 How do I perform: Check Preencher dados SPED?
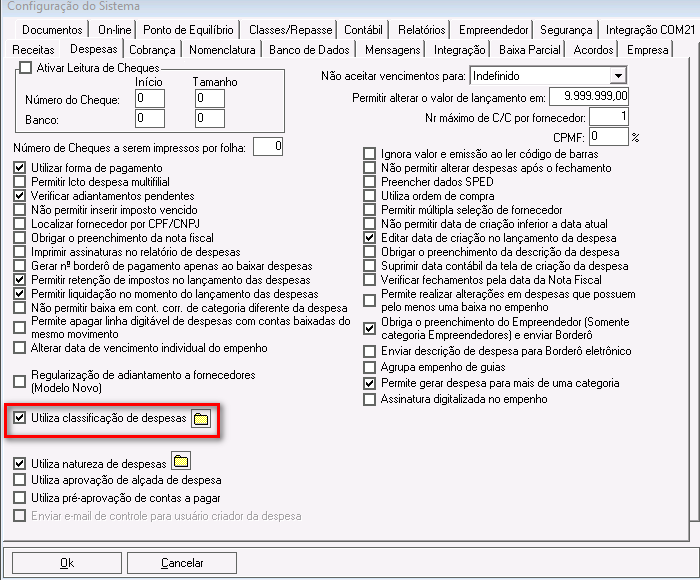pyautogui.click(x=370, y=182)
